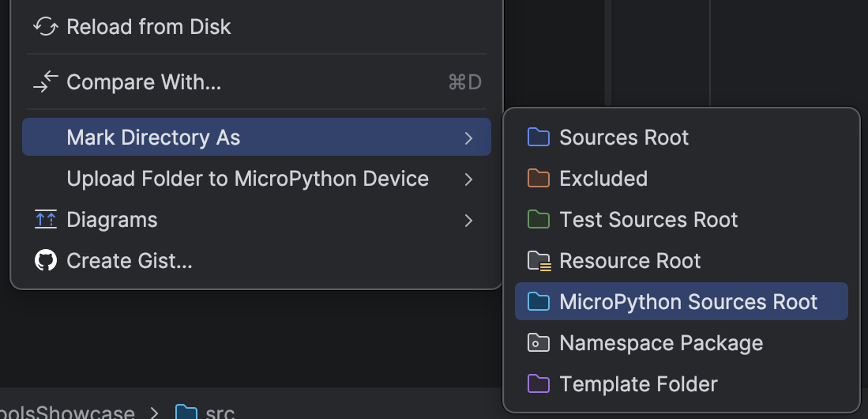The height and width of the screenshot is (419, 868).
Task: Click the cyan MicroPython Sources Root folder icon
Action: [x=538, y=301]
